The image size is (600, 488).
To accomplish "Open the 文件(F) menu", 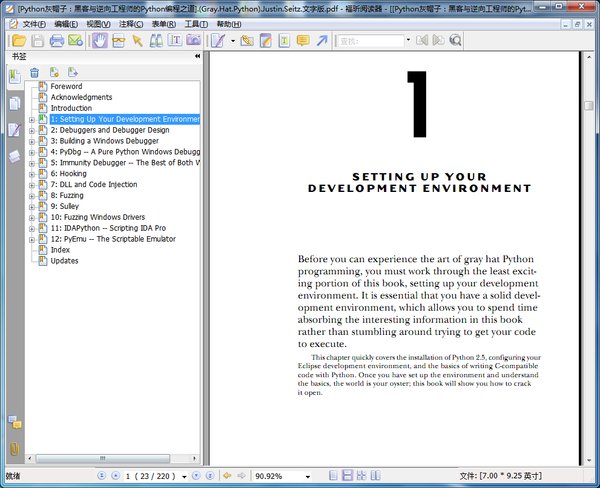I will point(34,24).
